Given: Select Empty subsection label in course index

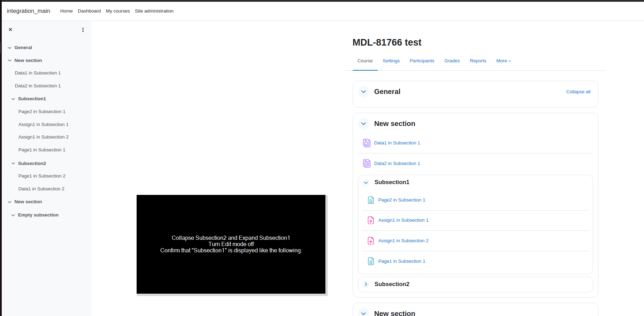Looking at the screenshot, I should click(38, 215).
